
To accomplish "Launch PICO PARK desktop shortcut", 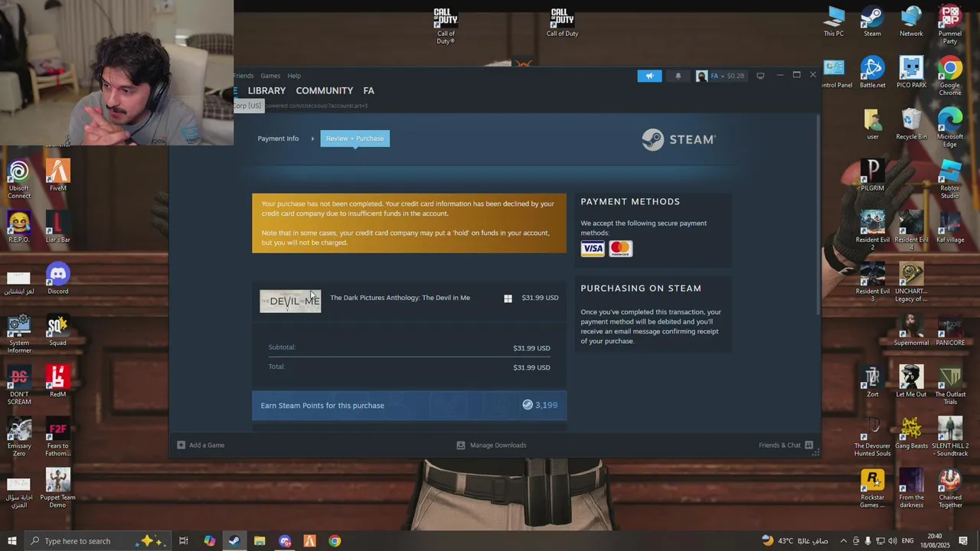I will pyautogui.click(x=911, y=73).
